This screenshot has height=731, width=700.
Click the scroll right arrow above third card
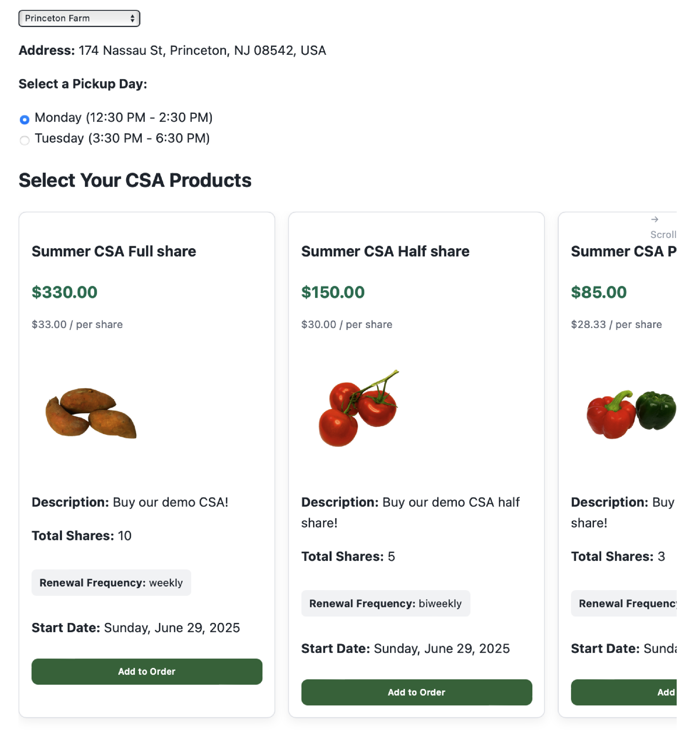[655, 219]
